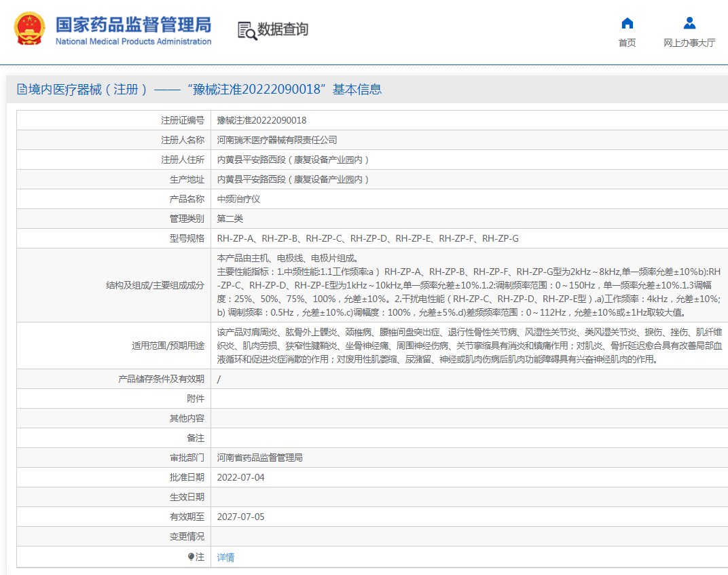728x575 pixels.
Task: Open 网上办事大厅 text link
Action: pyautogui.click(x=689, y=43)
